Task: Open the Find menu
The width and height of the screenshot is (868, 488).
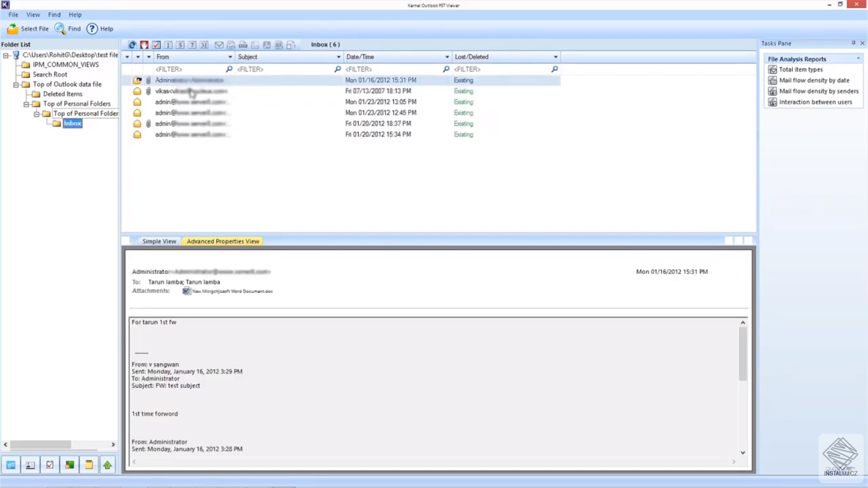Action: coord(54,15)
